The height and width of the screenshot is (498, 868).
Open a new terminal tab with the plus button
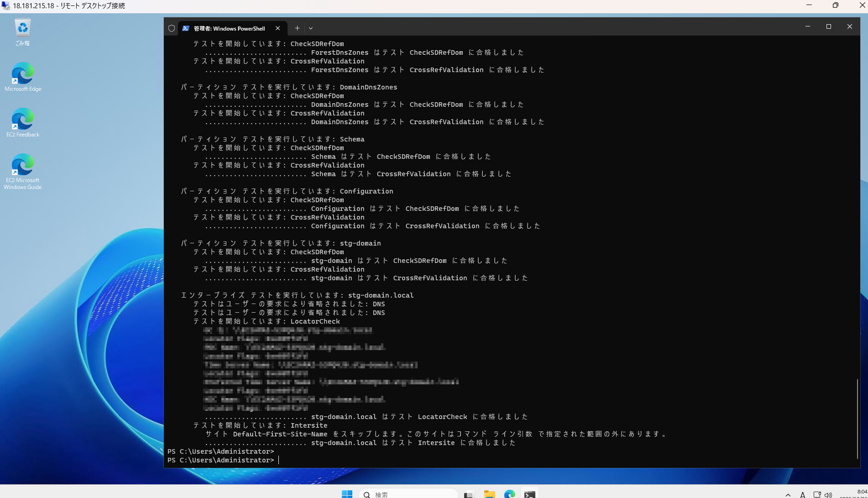(297, 28)
